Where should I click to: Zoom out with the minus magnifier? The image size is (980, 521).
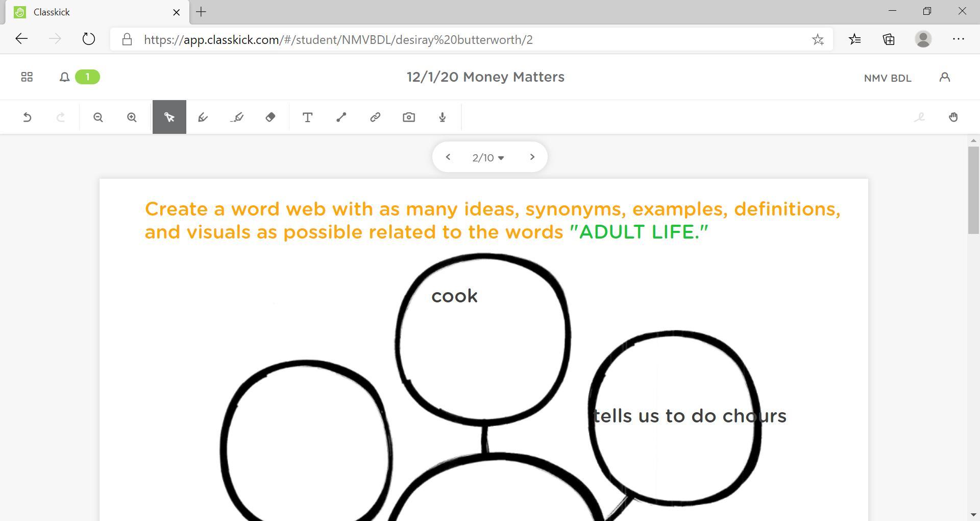pos(98,117)
